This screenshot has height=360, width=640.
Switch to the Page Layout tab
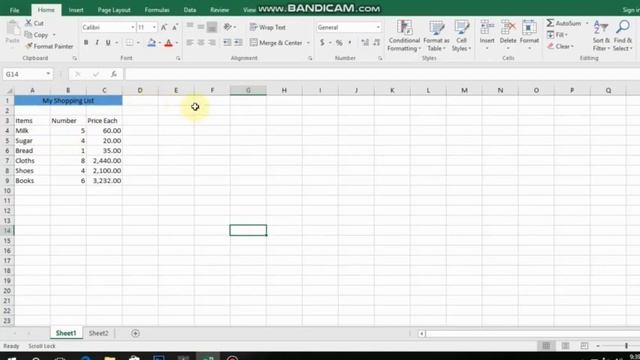pos(114,10)
